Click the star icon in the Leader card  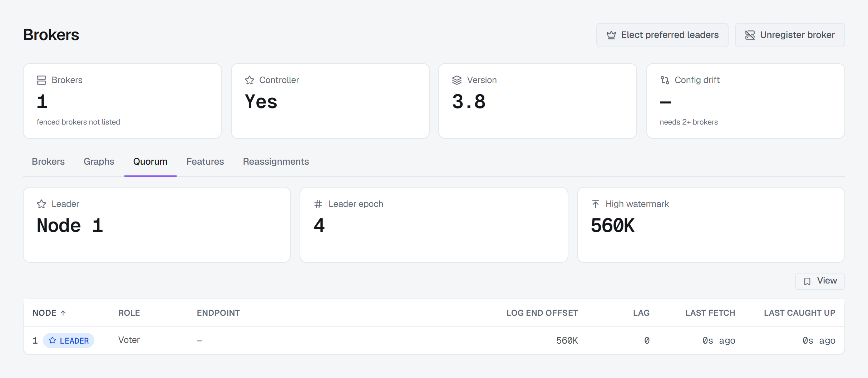click(x=41, y=204)
